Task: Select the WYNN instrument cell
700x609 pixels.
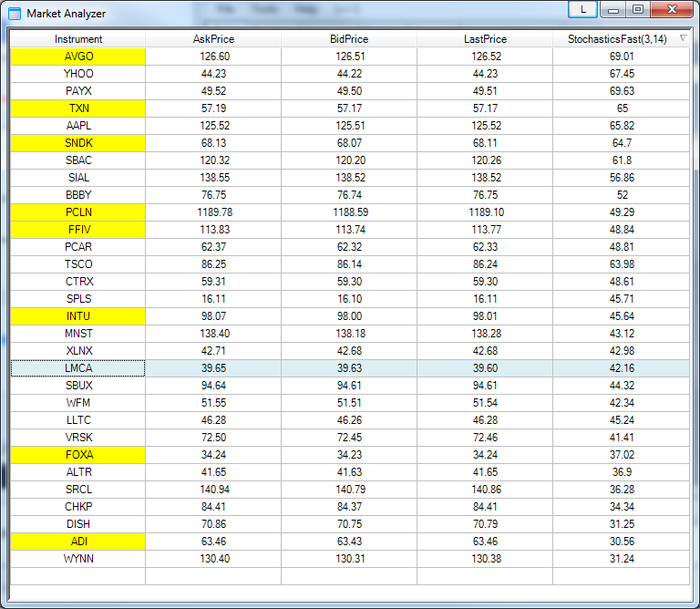Action: [x=78, y=559]
